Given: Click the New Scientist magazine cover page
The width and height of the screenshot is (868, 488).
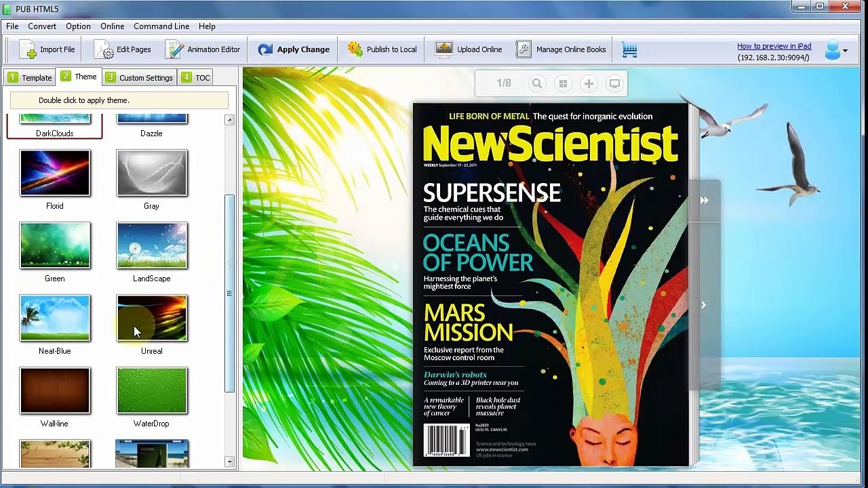Looking at the screenshot, I should 551,285.
